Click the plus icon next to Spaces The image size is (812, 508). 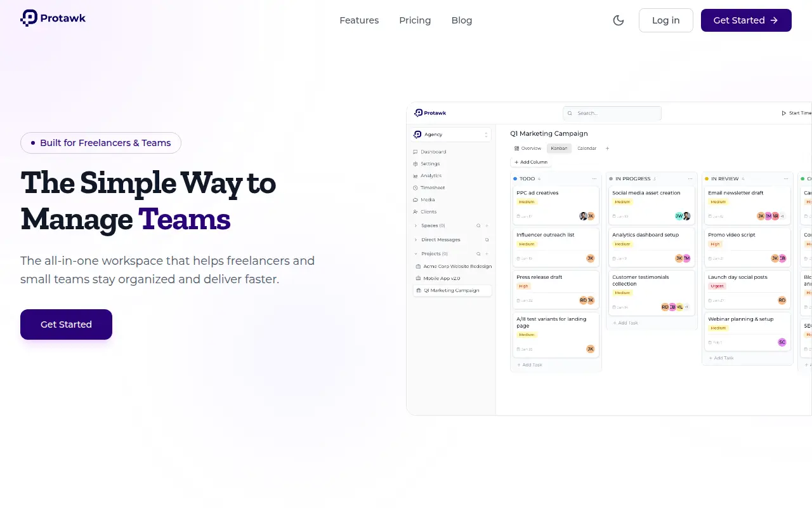click(487, 225)
